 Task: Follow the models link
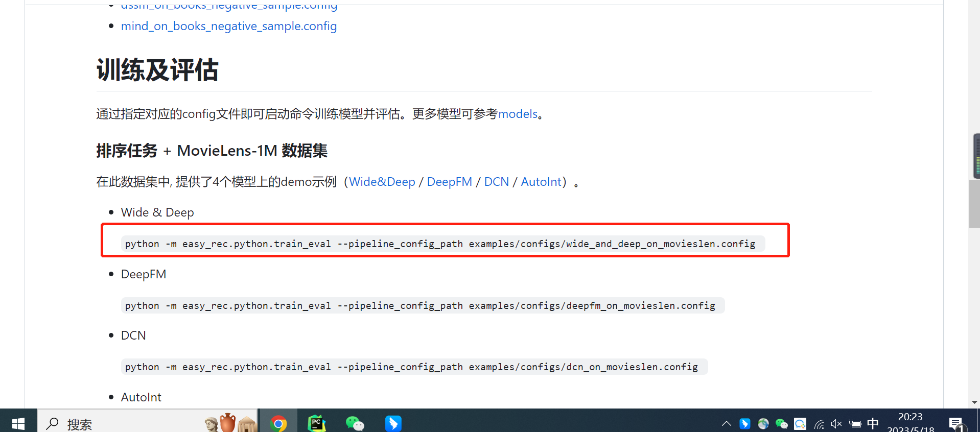point(518,114)
